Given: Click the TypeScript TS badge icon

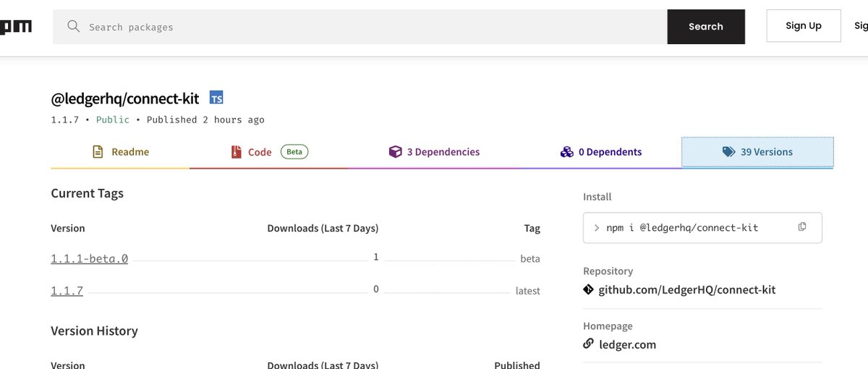Looking at the screenshot, I should tap(216, 98).
